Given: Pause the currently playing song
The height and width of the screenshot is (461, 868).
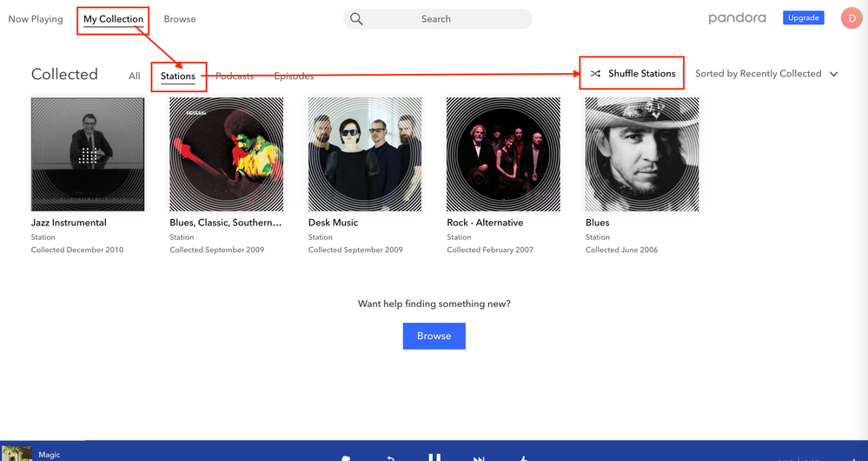Looking at the screenshot, I should [434, 457].
